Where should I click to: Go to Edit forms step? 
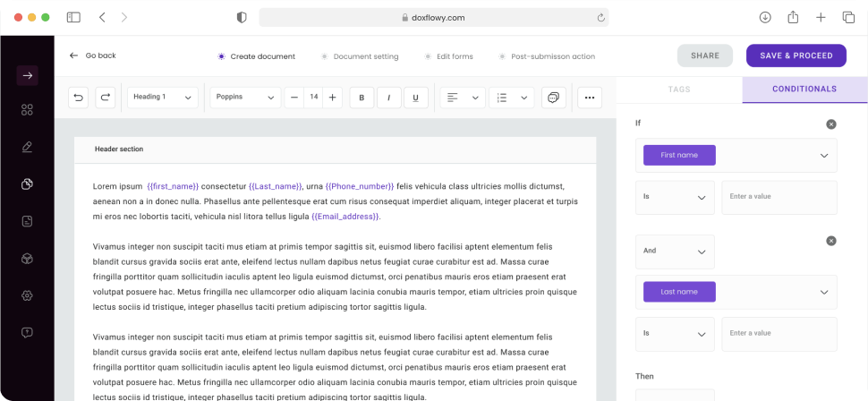pos(448,56)
